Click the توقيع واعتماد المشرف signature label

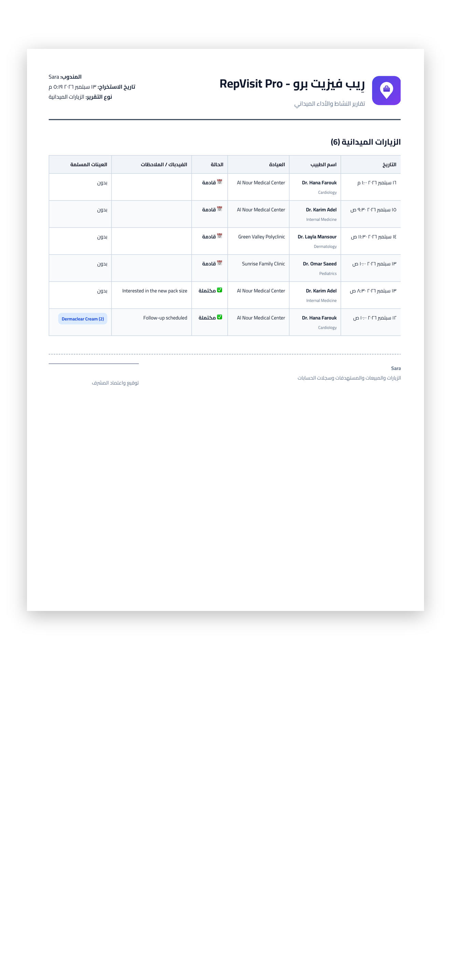pos(115,383)
